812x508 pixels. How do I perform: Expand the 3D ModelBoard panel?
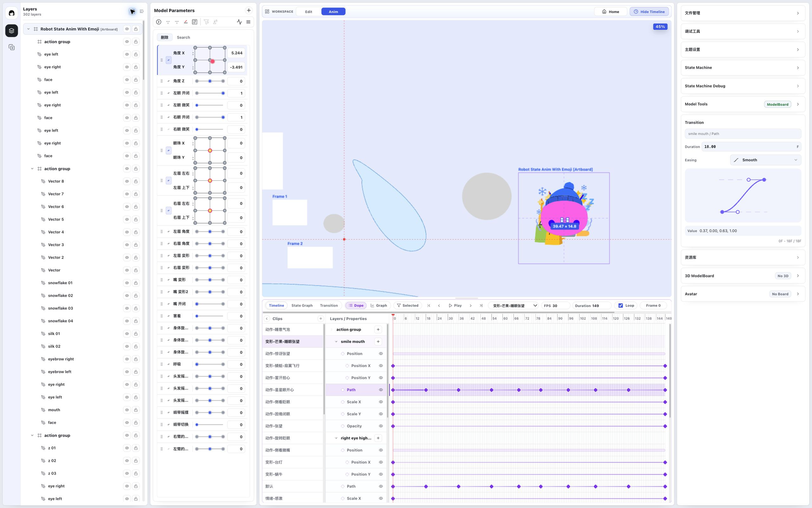(743, 276)
